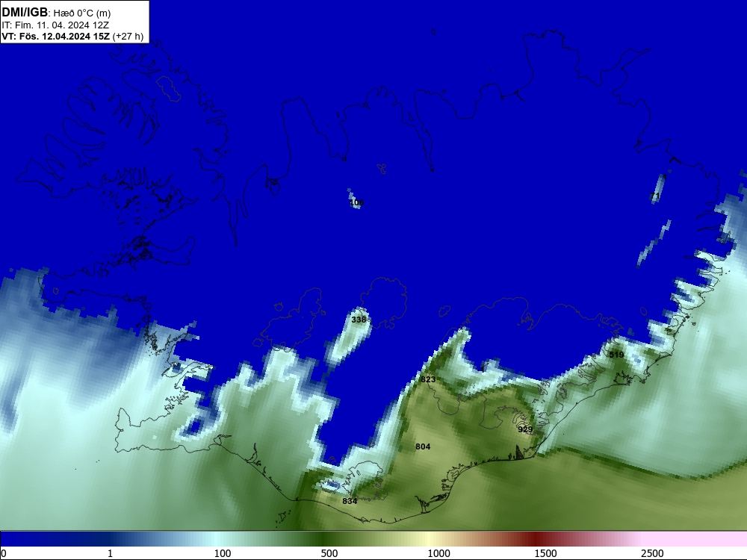Click the legend label 2500
747x560 pixels.
coord(652,553)
